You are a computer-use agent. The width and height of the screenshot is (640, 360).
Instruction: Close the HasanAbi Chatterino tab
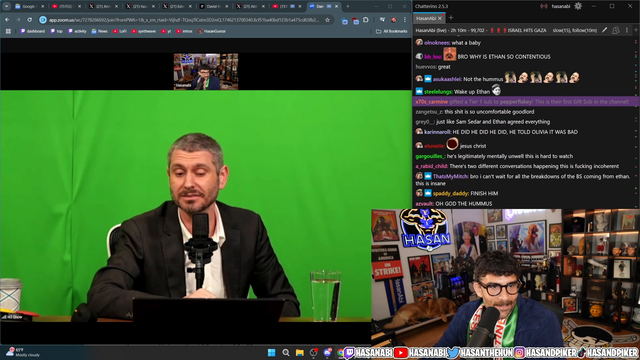[440, 18]
